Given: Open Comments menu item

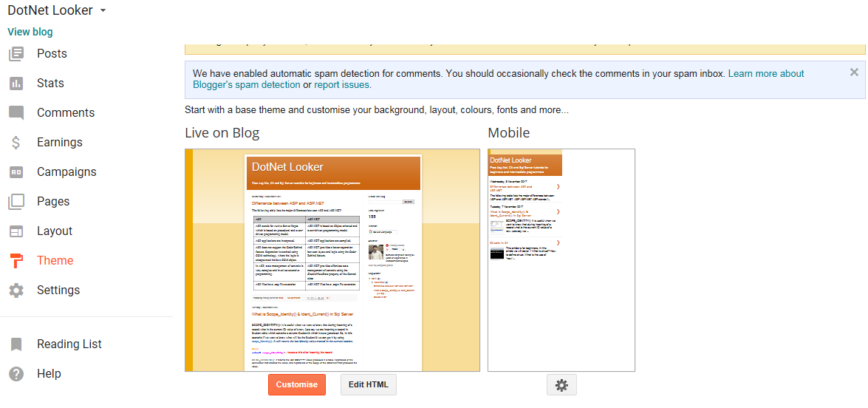Looking at the screenshot, I should [66, 113].
